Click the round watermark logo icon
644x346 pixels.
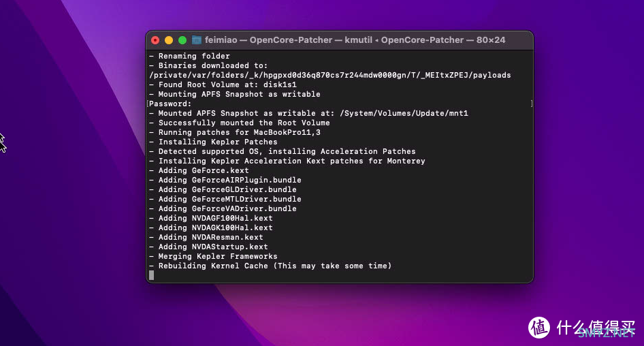(x=539, y=328)
